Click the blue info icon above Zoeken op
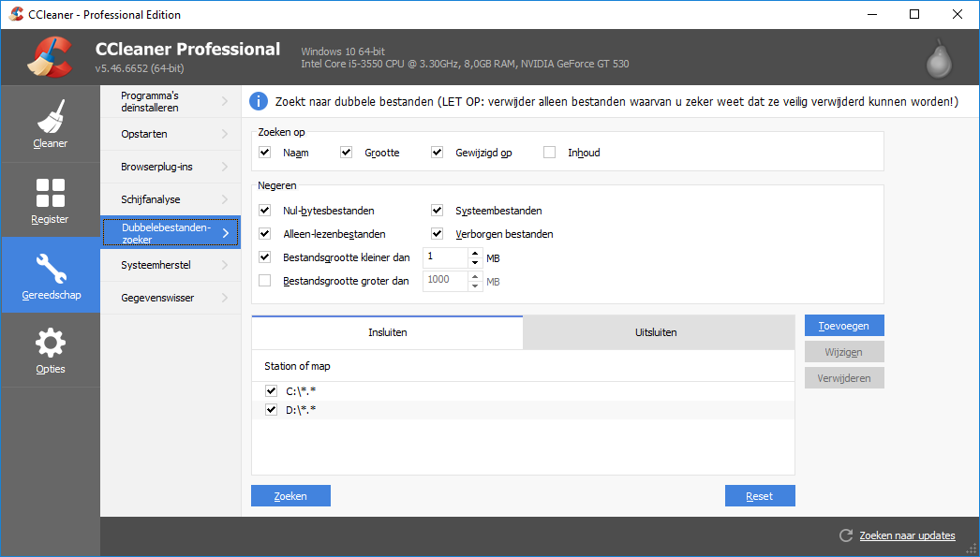 (257, 101)
